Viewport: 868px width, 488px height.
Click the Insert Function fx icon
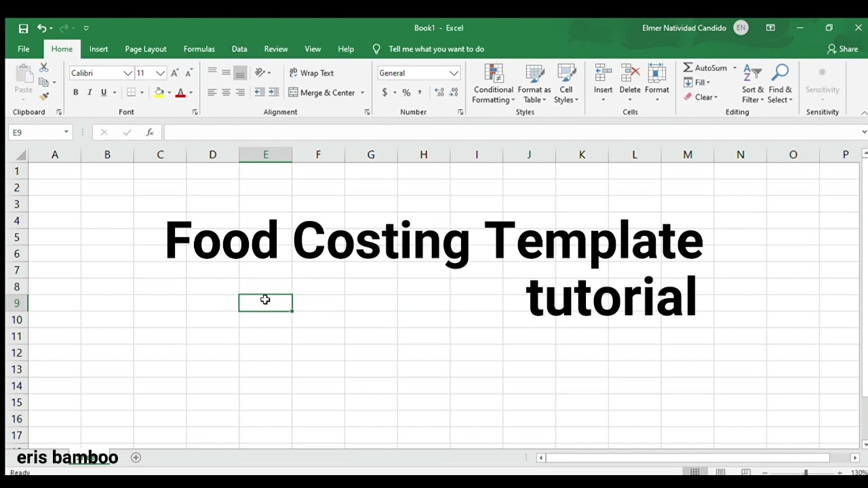tap(150, 132)
